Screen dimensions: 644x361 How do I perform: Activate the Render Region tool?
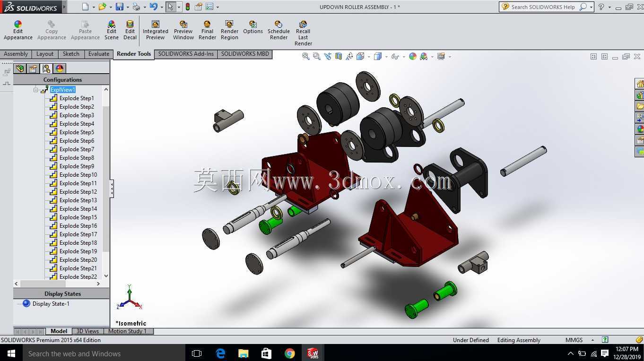[229, 30]
